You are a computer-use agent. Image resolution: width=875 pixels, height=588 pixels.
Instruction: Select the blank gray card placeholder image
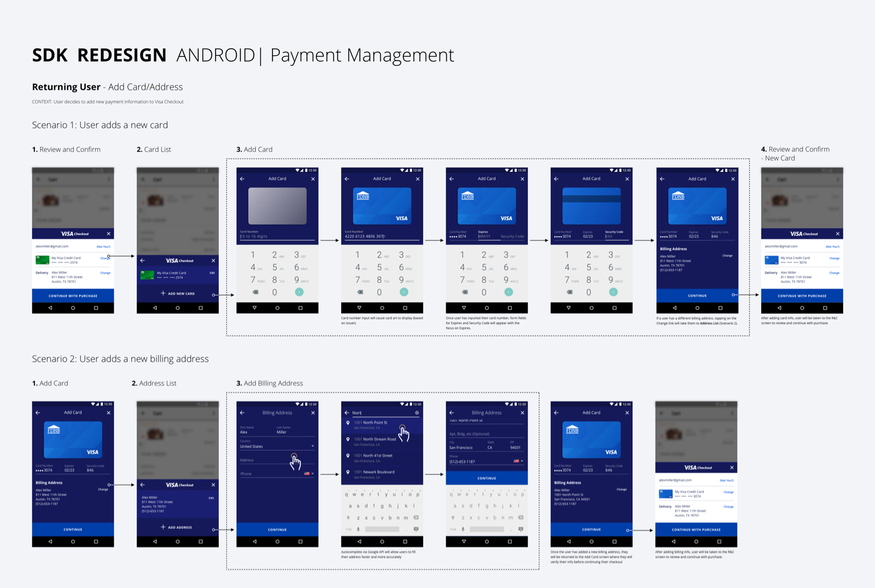pos(277,206)
